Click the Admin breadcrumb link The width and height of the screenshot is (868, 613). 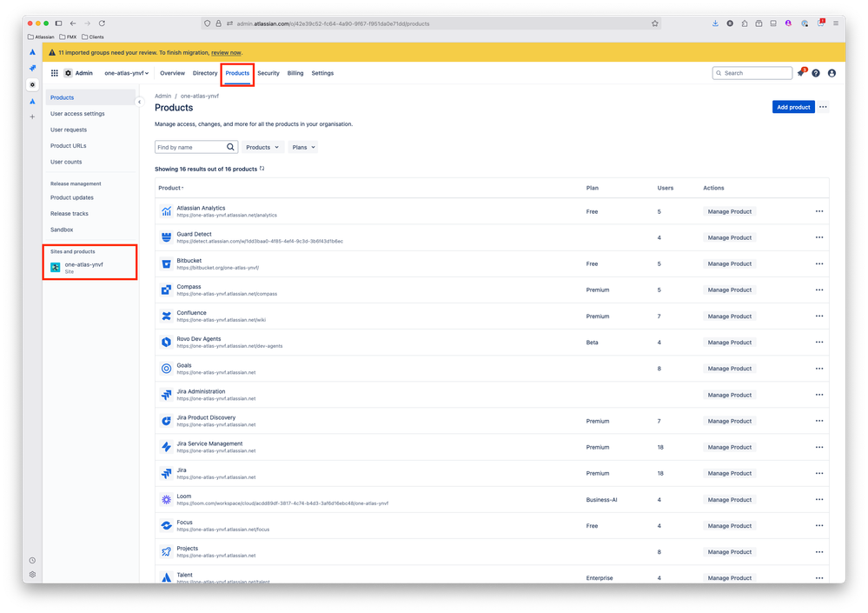click(162, 96)
